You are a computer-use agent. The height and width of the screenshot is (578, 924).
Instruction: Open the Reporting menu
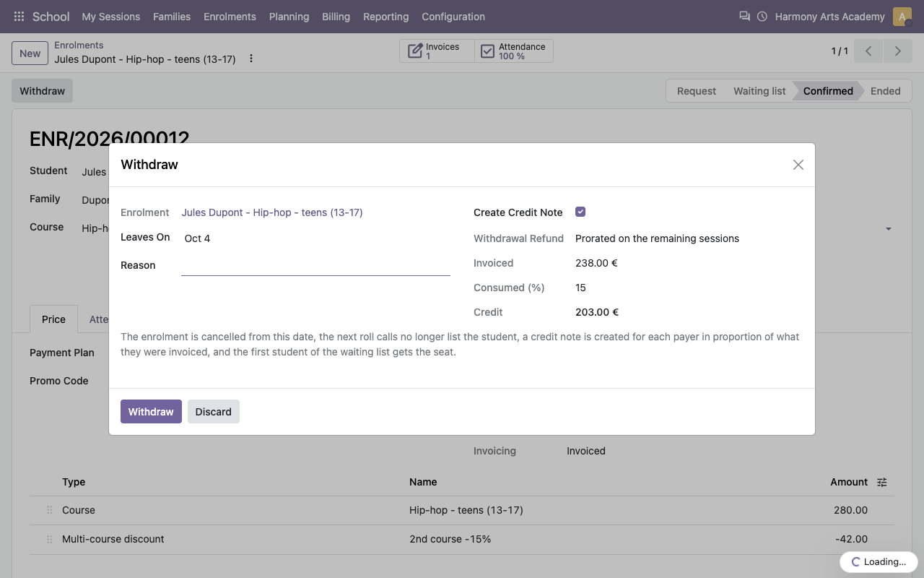click(385, 17)
